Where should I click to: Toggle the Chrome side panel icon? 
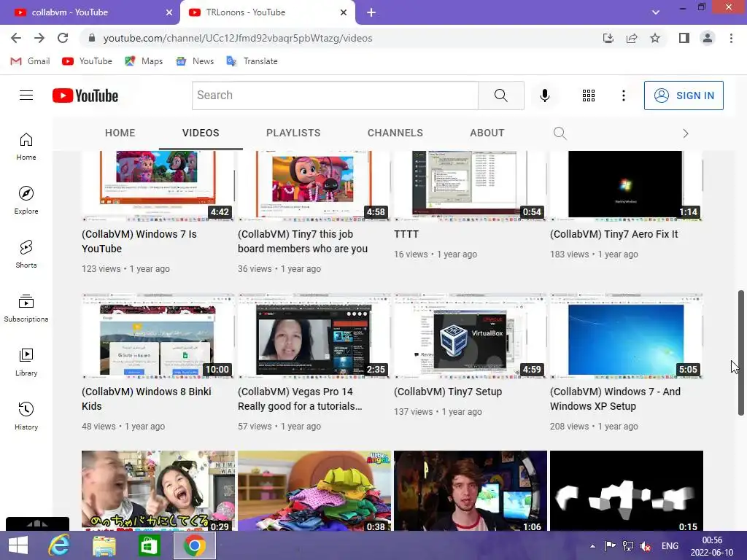click(x=684, y=38)
